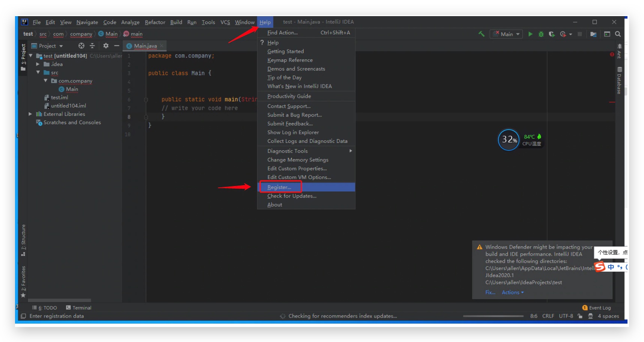The image size is (644, 342).
Task: Collapse the test [untitled104] root node
Action: pyautogui.click(x=31, y=55)
